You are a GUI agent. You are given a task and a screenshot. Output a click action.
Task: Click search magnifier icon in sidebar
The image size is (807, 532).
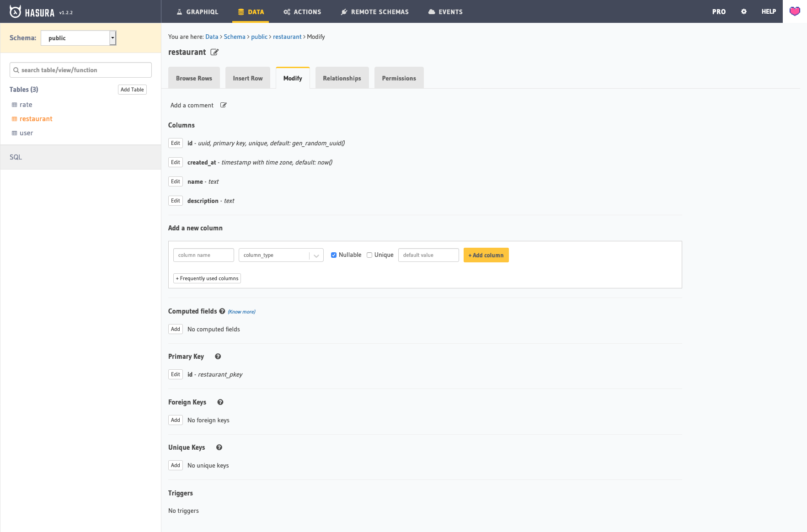tap(16, 70)
